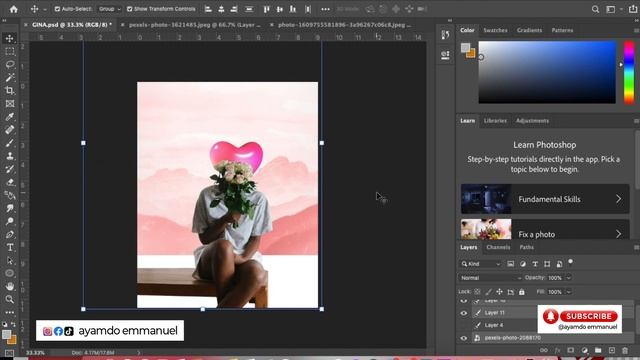Viewport: 640px width, 360px height.
Task: Click the align left edges icon
Action: (x=208, y=9)
